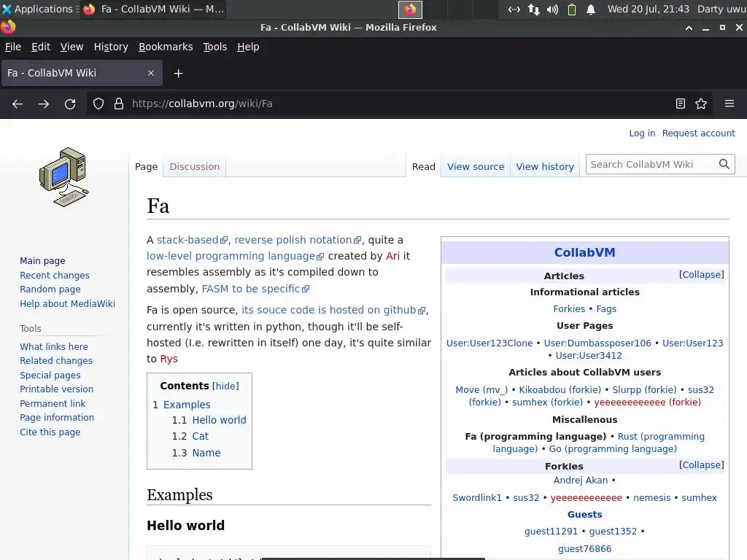Open the source code hosted on github link
Image resolution: width=747 pixels, height=560 pixels.
(x=333, y=310)
